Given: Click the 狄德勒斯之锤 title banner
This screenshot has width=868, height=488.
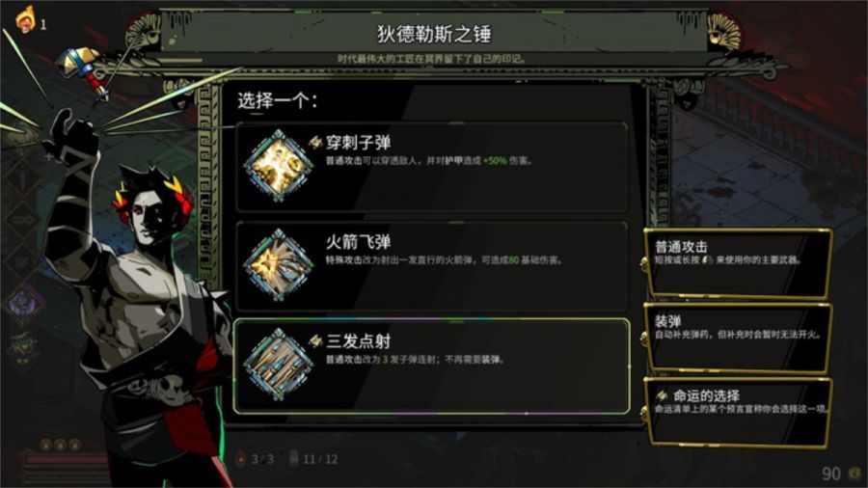Looking at the screenshot, I should [x=433, y=35].
